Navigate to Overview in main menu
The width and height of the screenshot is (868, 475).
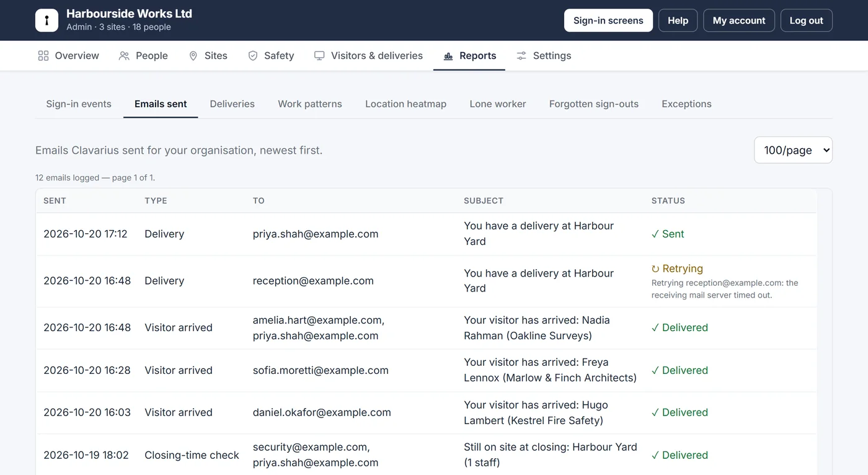(77, 56)
